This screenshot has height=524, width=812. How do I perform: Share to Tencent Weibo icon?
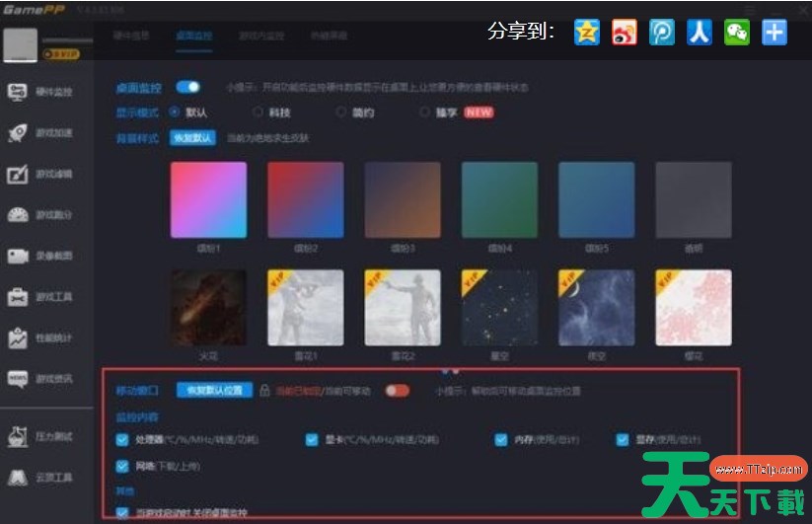point(662,33)
